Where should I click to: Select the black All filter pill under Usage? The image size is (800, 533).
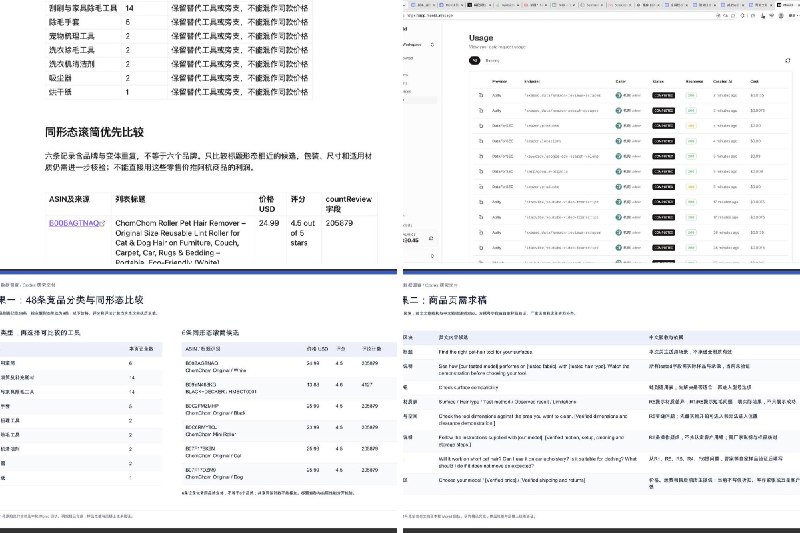point(474,61)
